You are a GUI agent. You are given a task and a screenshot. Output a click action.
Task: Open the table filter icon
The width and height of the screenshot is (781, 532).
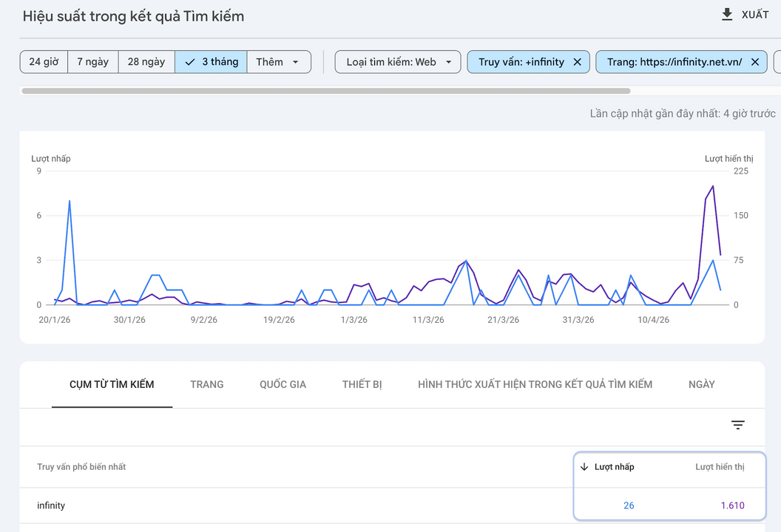point(737,425)
